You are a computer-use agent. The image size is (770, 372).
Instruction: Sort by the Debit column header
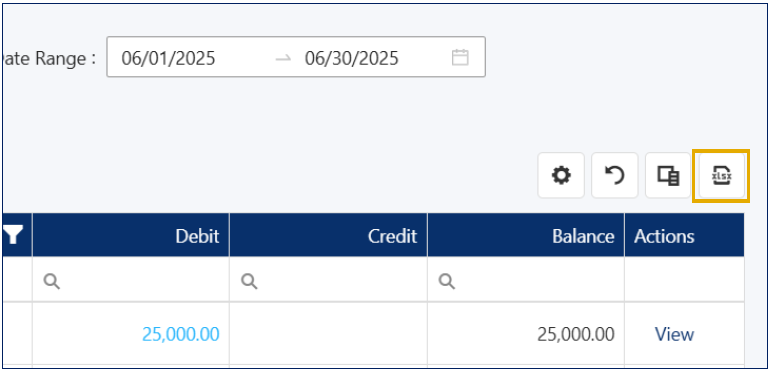click(131, 235)
